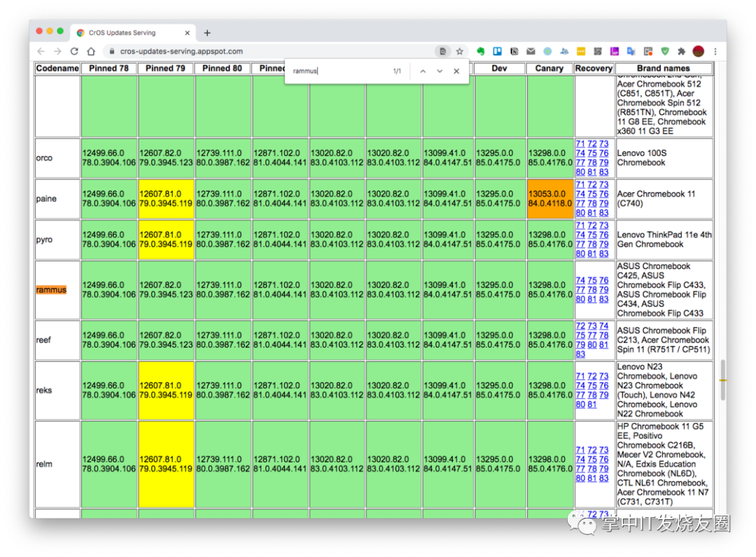Open recovery link 77 in pyro row

580,244
